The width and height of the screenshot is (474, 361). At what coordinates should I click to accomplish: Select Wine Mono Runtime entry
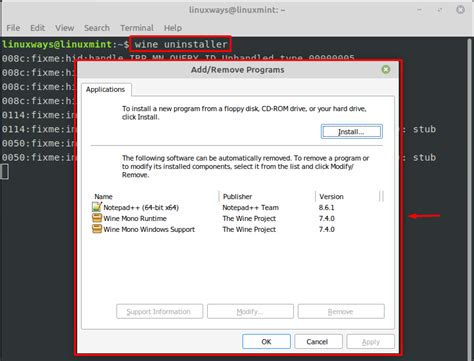click(x=135, y=218)
